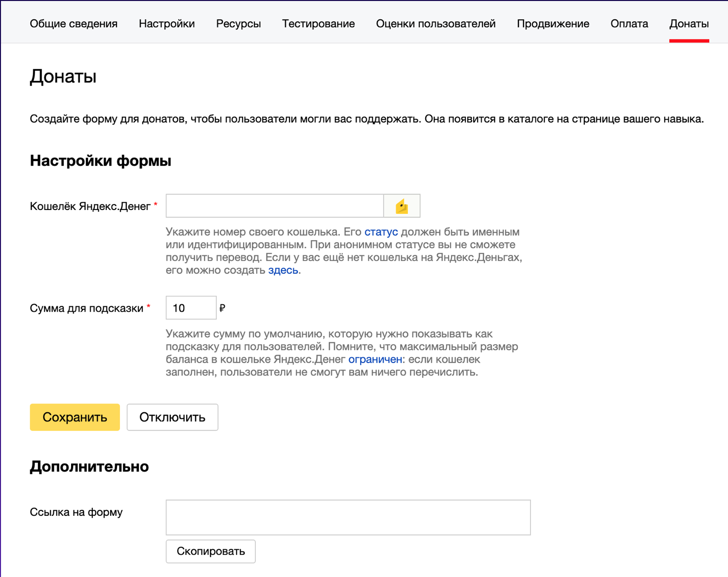
Task: Open the Тестирование tab
Action: coord(319,24)
